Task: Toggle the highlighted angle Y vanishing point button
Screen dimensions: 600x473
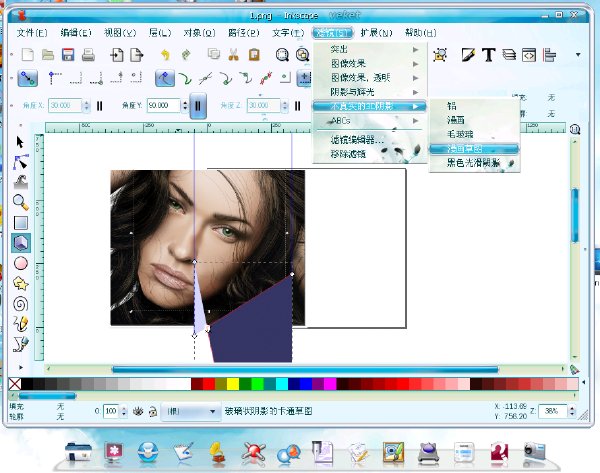Action: click(198, 105)
